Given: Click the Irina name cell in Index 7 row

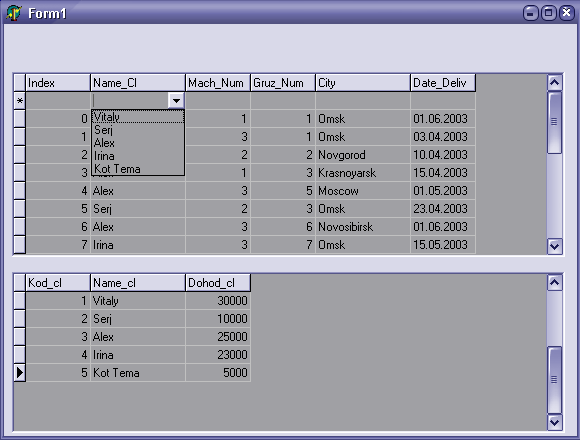Looking at the screenshot, I should (x=138, y=245).
